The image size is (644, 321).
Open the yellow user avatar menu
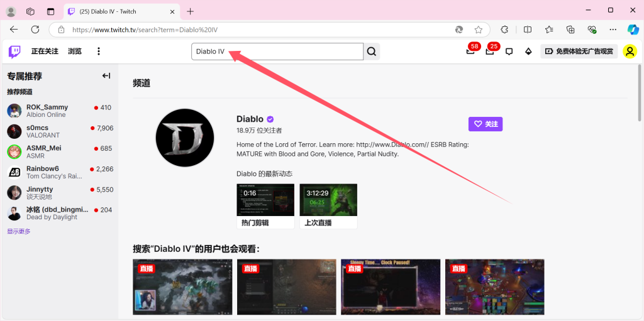(630, 52)
